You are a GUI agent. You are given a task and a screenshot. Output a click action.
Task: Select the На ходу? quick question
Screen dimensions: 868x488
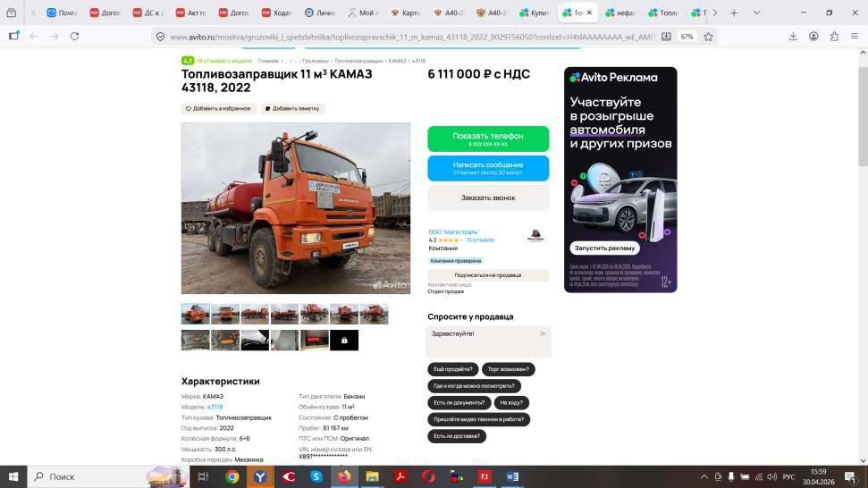[511, 403]
